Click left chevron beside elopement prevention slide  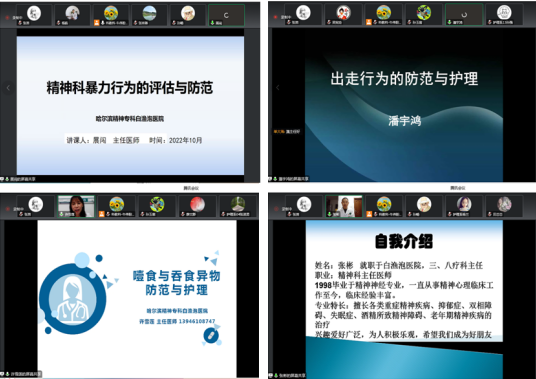click(278, 88)
